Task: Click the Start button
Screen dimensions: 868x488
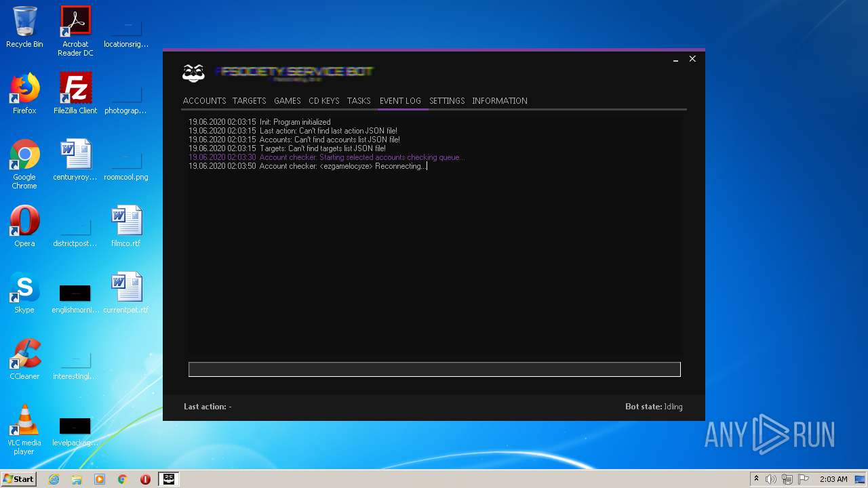Action: point(18,479)
